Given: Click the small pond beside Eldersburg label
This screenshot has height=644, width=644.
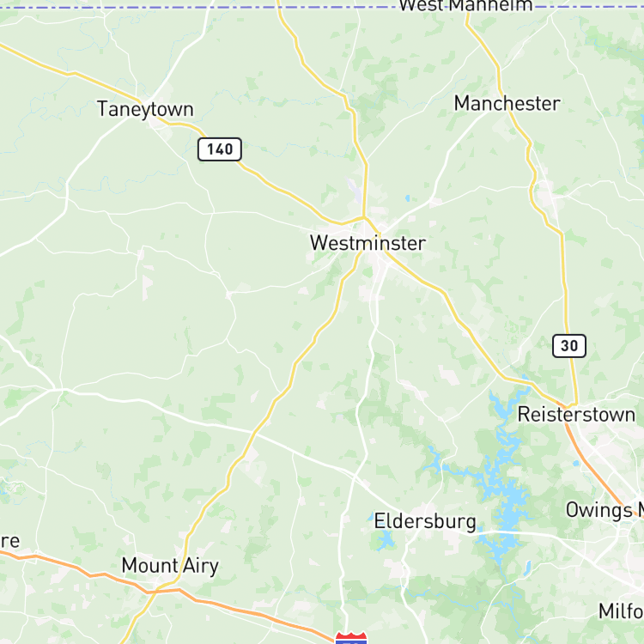Looking at the screenshot, I should pos(386,538).
